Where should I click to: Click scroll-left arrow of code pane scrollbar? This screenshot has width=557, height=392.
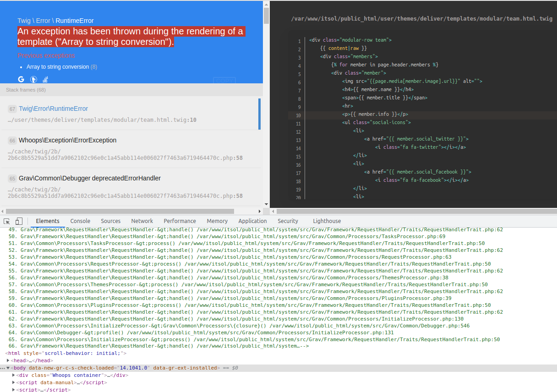tap(273, 212)
